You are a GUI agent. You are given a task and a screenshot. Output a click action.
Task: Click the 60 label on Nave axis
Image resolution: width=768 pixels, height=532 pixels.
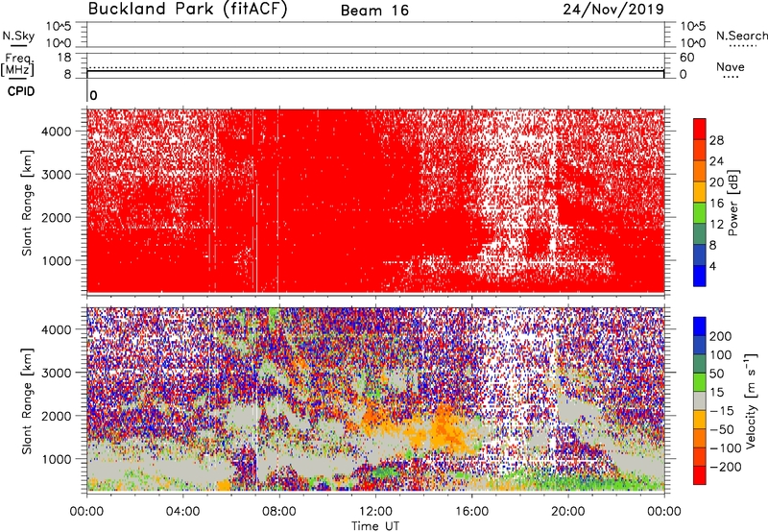pyautogui.click(x=687, y=58)
